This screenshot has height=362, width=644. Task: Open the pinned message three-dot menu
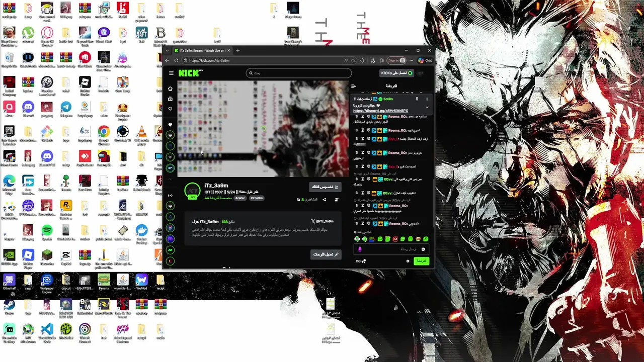click(x=427, y=100)
